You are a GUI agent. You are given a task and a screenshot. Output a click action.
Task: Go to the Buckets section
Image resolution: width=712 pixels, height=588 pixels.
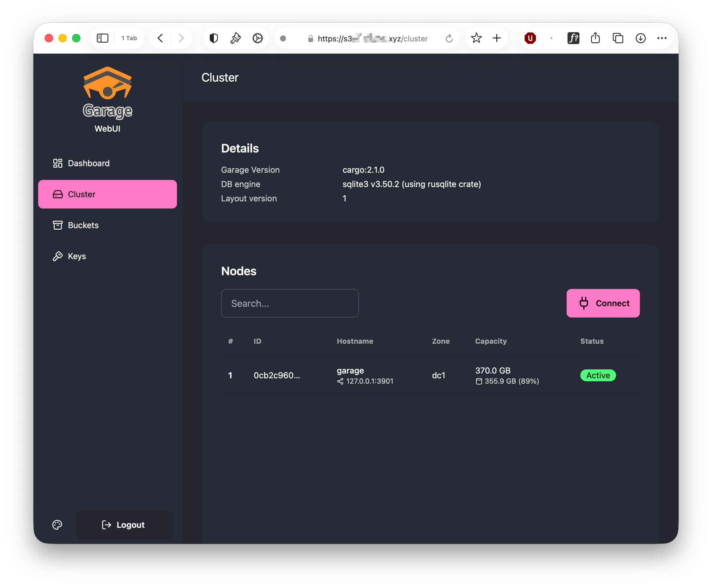click(107, 225)
